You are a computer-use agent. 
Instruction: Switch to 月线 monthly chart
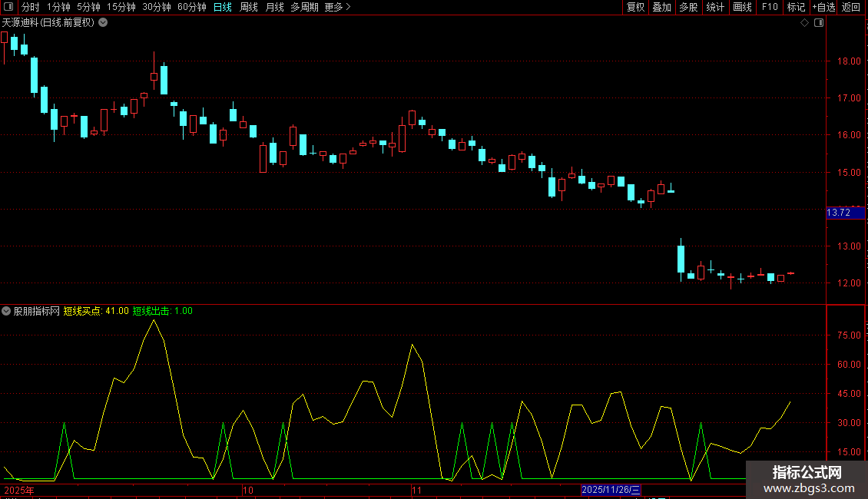pos(274,7)
